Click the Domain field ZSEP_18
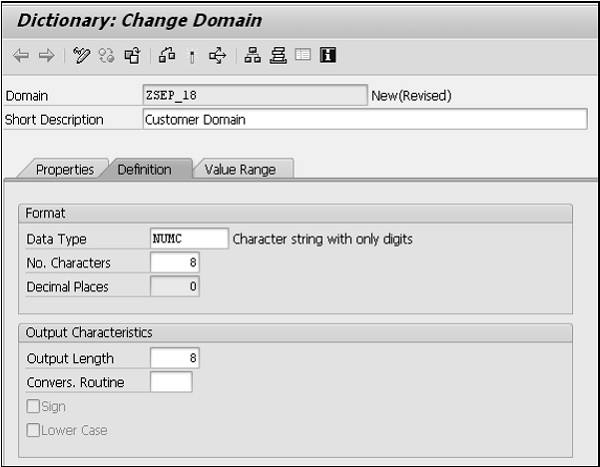The height and width of the screenshot is (467, 600). (x=255, y=95)
